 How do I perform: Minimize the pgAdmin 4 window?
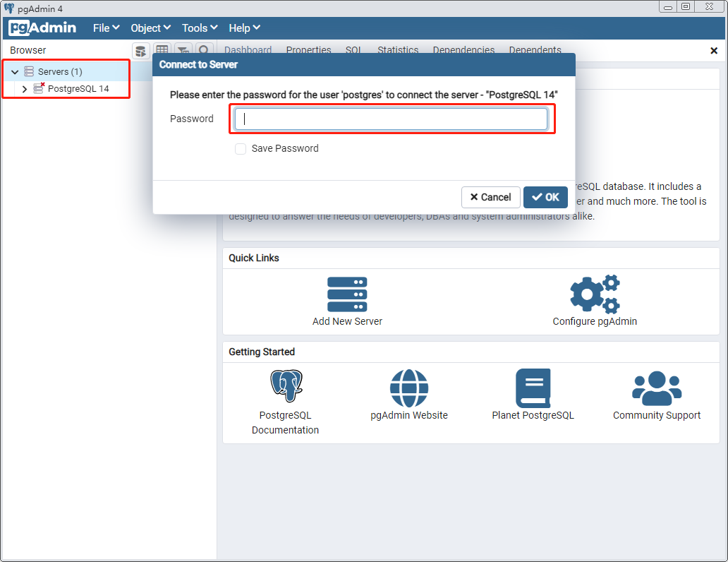668,7
